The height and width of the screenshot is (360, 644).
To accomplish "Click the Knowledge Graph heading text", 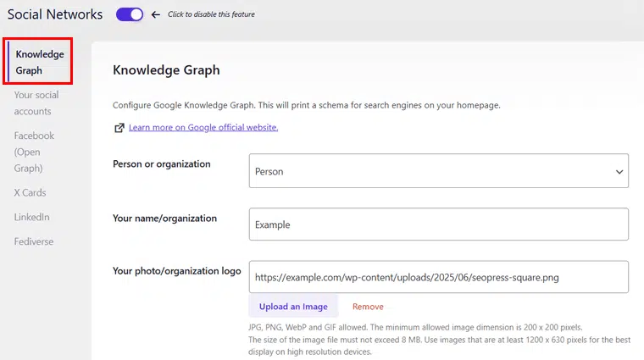I will (166, 70).
